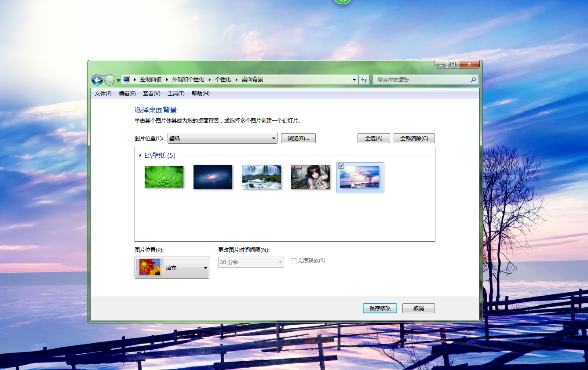Pick the anime girl wallpaper thumbnail
The image size is (588, 370).
310,177
